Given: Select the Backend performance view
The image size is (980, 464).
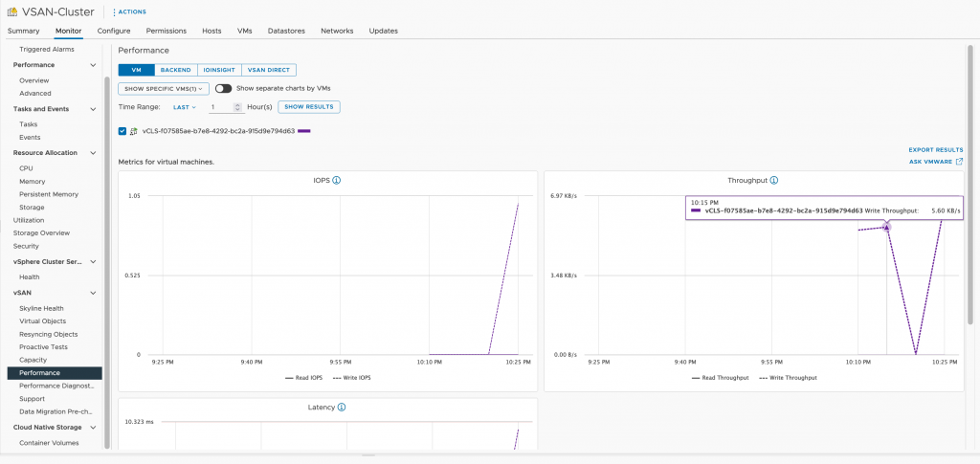Looking at the screenshot, I should [176, 70].
